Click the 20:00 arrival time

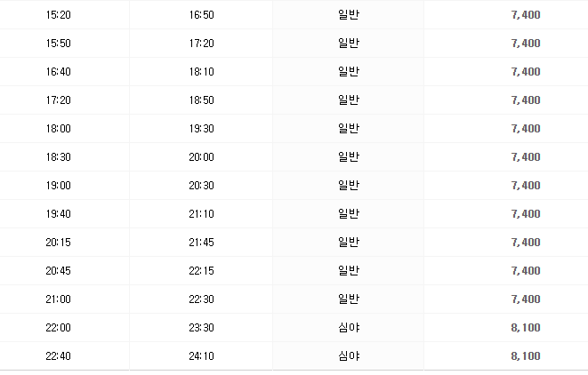coord(201,157)
